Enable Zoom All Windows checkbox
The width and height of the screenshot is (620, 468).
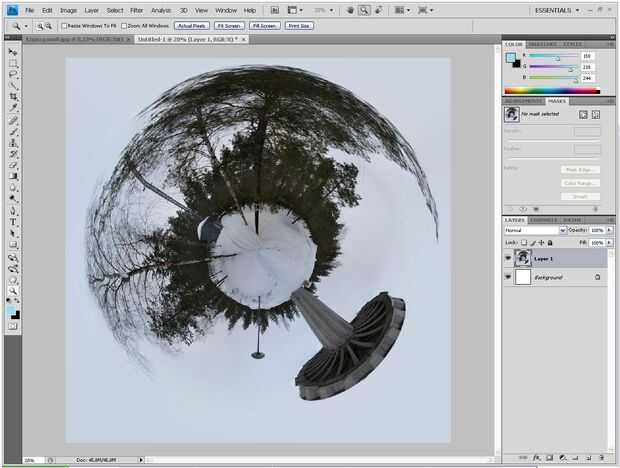point(124,25)
